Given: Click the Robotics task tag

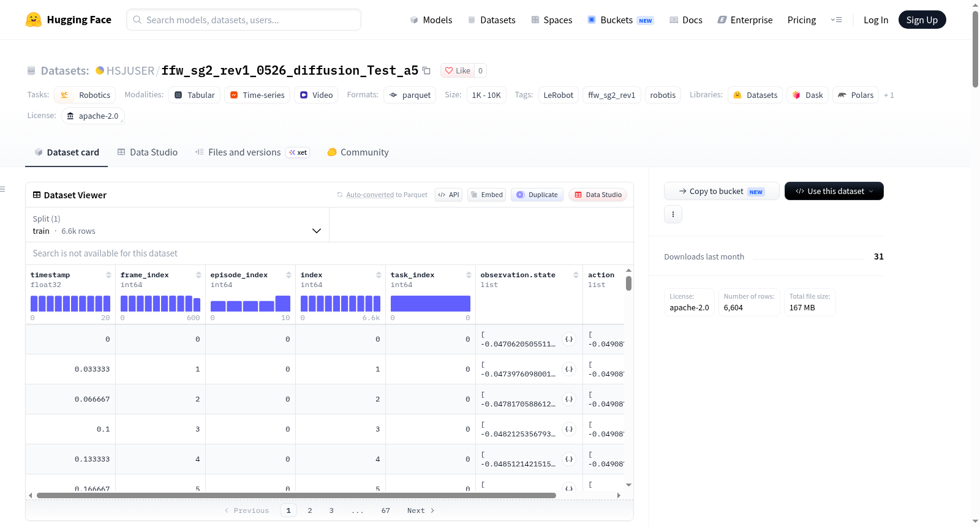Looking at the screenshot, I should (85, 95).
